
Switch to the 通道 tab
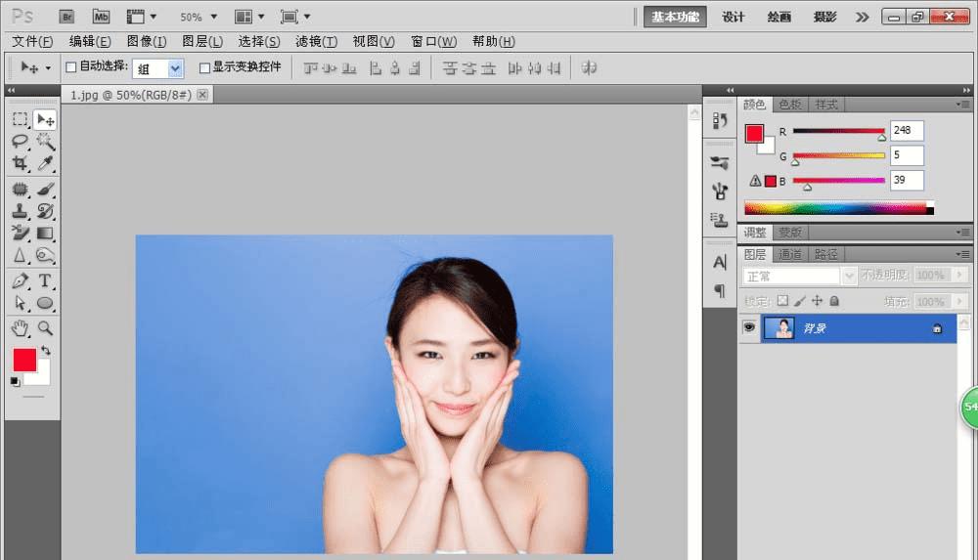790,254
